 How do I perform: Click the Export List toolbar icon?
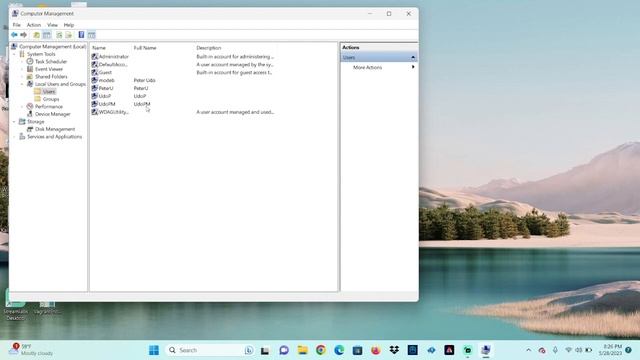tap(69, 35)
